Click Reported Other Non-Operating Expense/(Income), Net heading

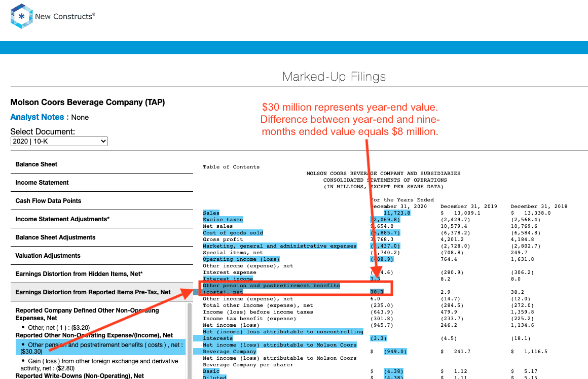(94, 335)
